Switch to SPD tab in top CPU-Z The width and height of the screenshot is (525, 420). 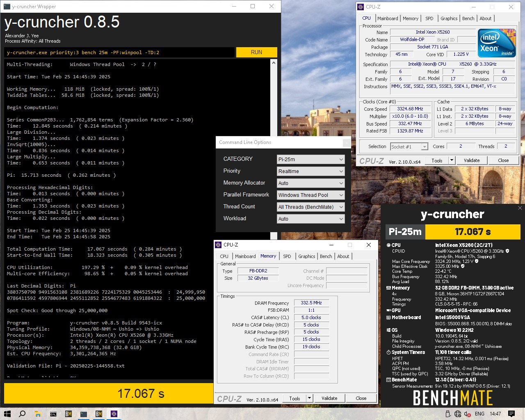[x=429, y=18]
